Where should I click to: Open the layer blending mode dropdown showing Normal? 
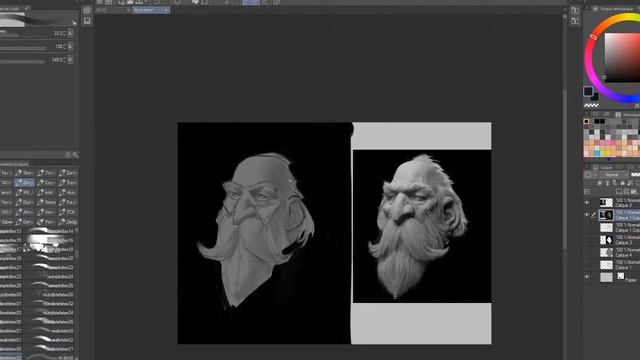point(614,175)
